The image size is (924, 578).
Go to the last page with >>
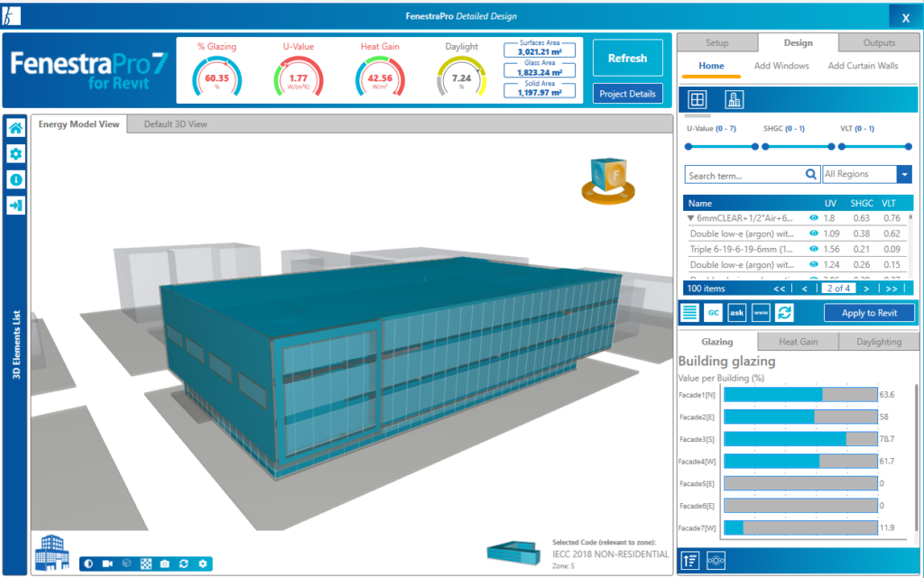(x=892, y=289)
